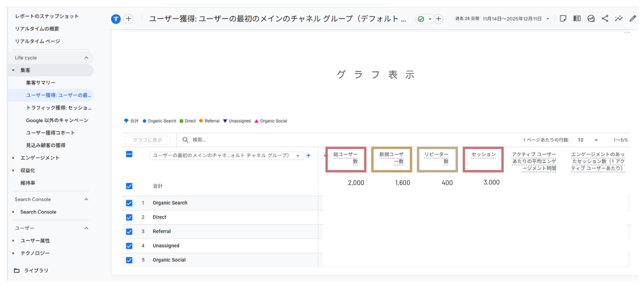The height and width of the screenshot is (283, 644).
Task: Open the compare columns icon
Action: [x=577, y=19]
